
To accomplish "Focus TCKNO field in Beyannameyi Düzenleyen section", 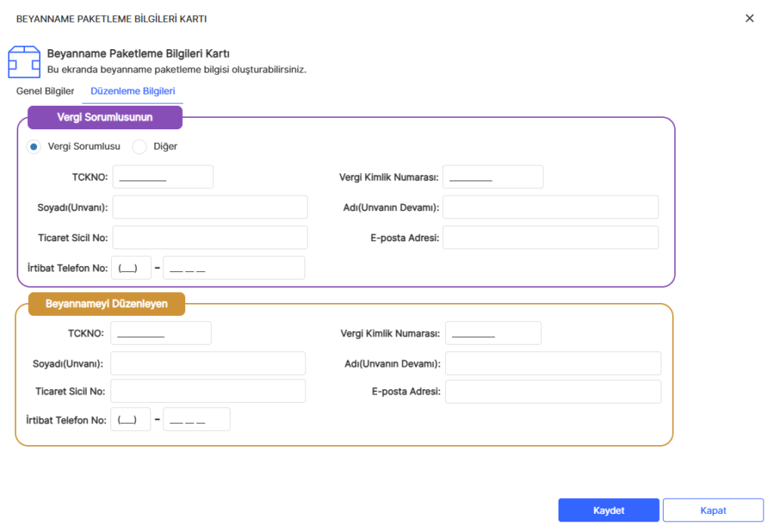I will pos(161,333).
